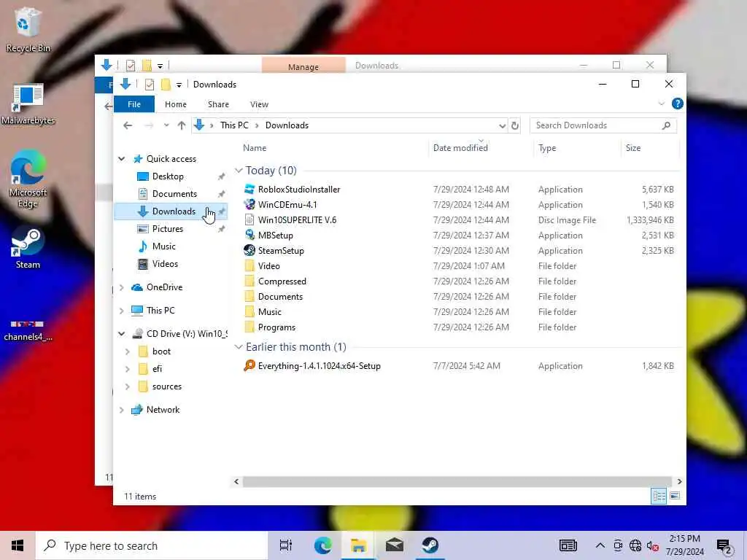Open the Home ribbon tab

pos(176,104)
